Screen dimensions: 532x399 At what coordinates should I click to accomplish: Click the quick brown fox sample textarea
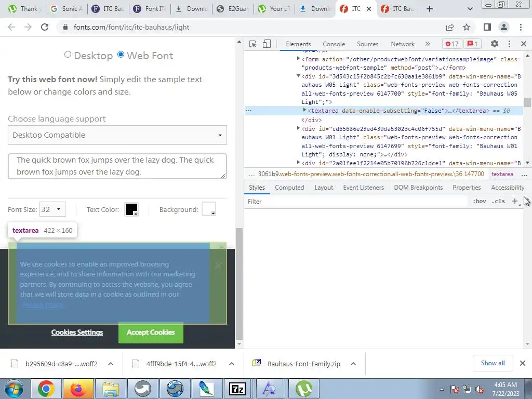[117, 166]
